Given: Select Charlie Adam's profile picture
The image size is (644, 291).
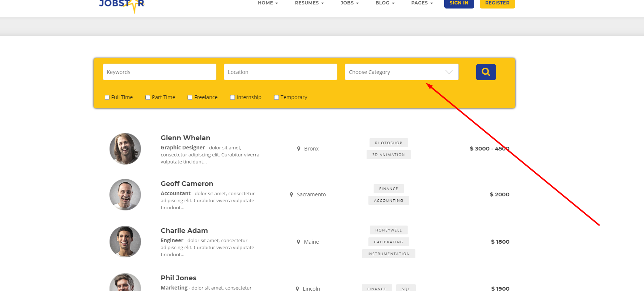Looking at the screenshot, I should 125,241.
